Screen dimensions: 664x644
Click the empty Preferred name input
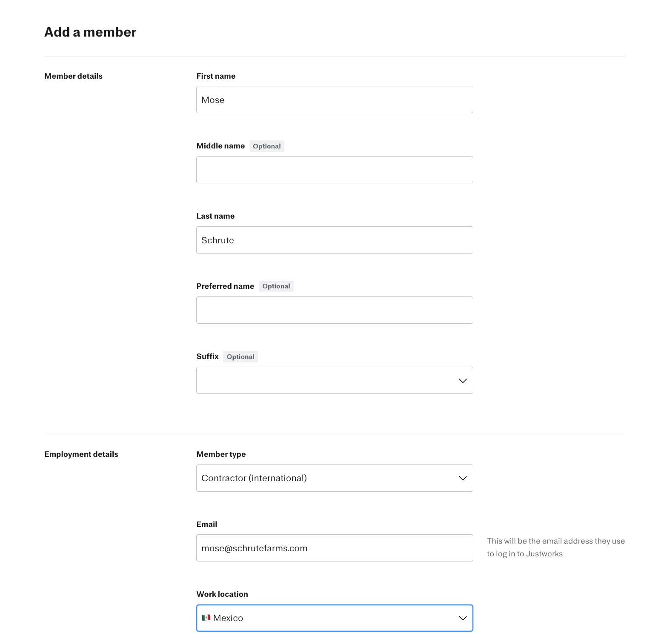pyautogui.click(x=334, y=310)
